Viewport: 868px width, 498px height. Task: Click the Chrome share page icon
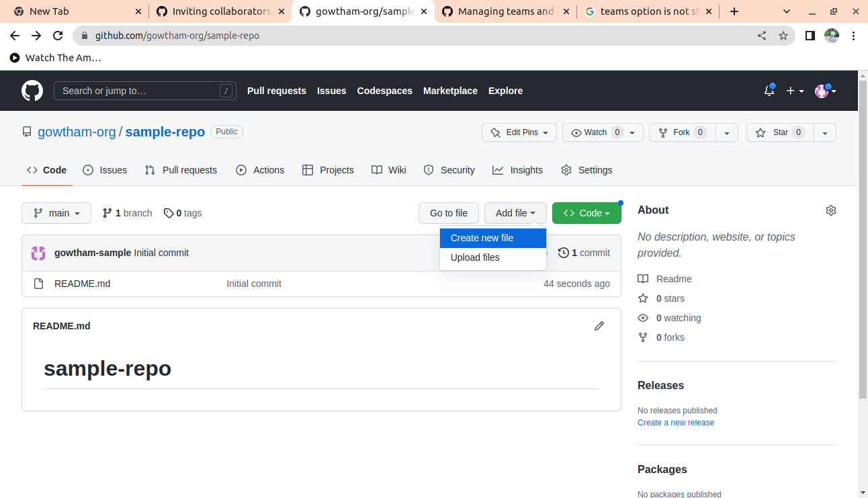click(x=762, y=36)
